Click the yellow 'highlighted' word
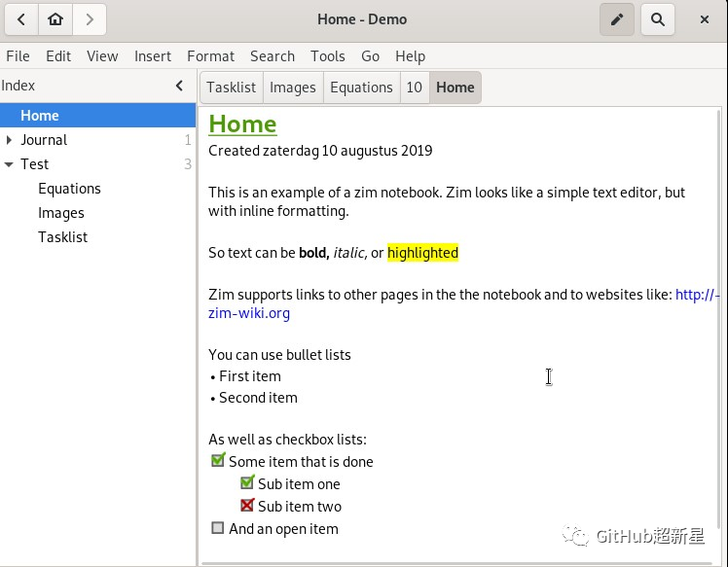This screenshot has height=567, width=728. click(423, 253)
